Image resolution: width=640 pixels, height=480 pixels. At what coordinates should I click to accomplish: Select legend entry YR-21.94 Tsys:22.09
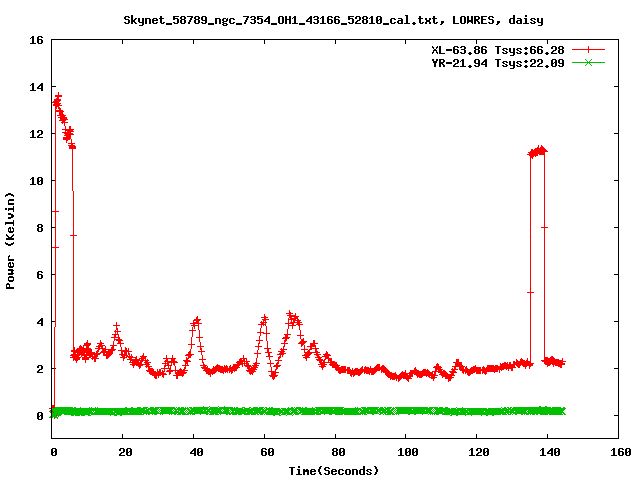[x=498, y=63]
